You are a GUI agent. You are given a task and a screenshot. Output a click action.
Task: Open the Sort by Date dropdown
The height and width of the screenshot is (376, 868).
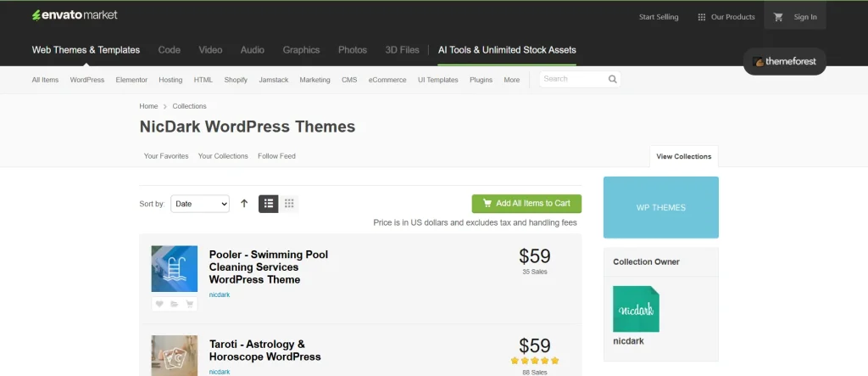[200, 204]
